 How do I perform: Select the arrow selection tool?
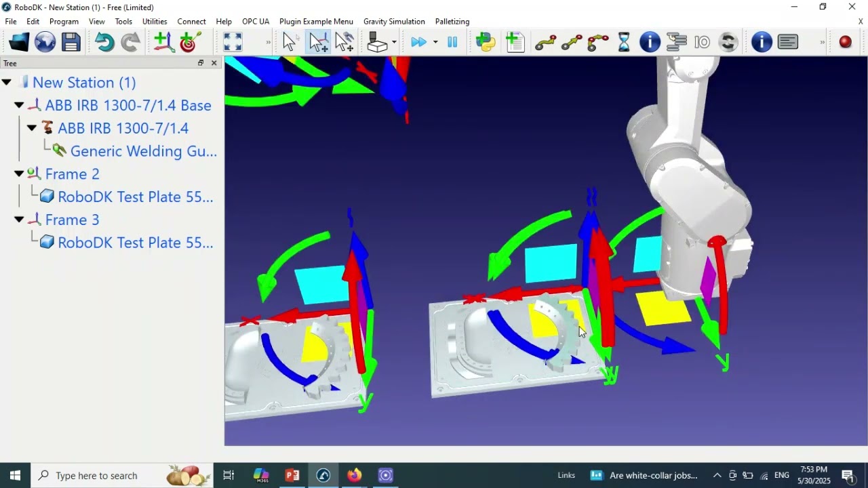(x=290, y=43)
